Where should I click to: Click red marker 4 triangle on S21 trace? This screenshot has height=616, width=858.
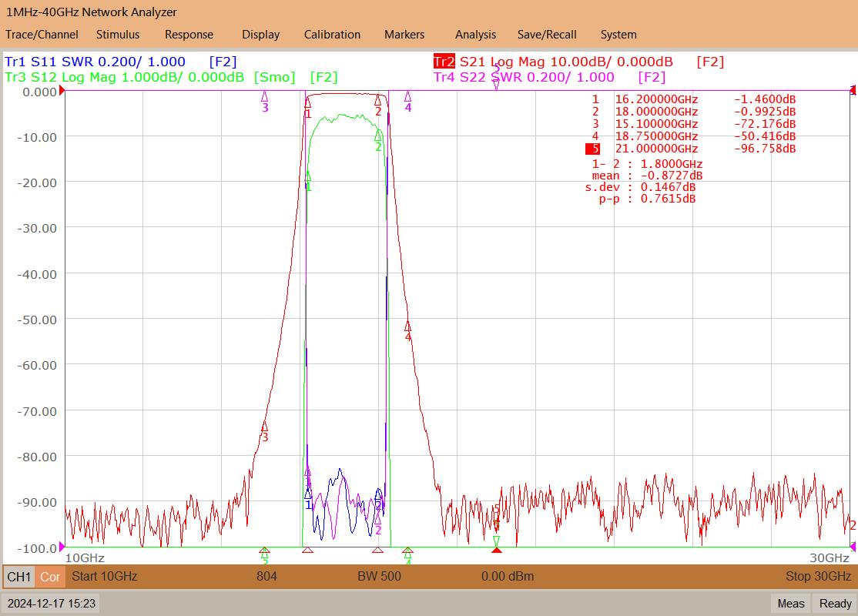click(407, 326)
